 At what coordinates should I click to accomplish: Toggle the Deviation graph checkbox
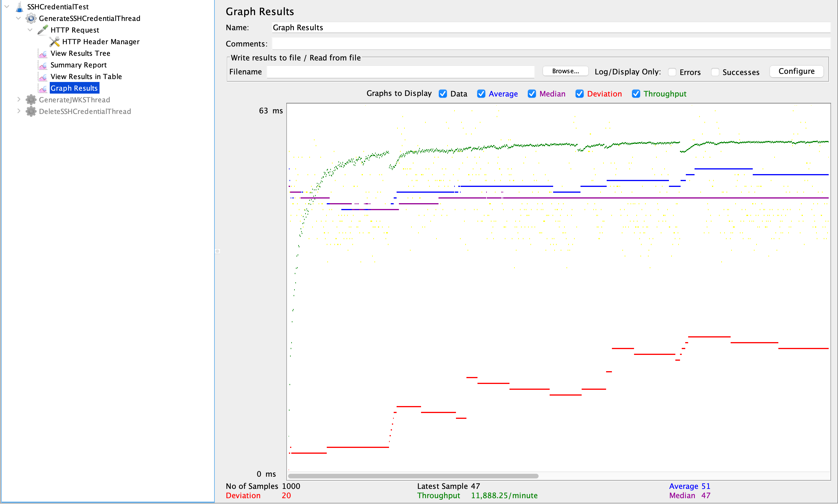(579, 94)
